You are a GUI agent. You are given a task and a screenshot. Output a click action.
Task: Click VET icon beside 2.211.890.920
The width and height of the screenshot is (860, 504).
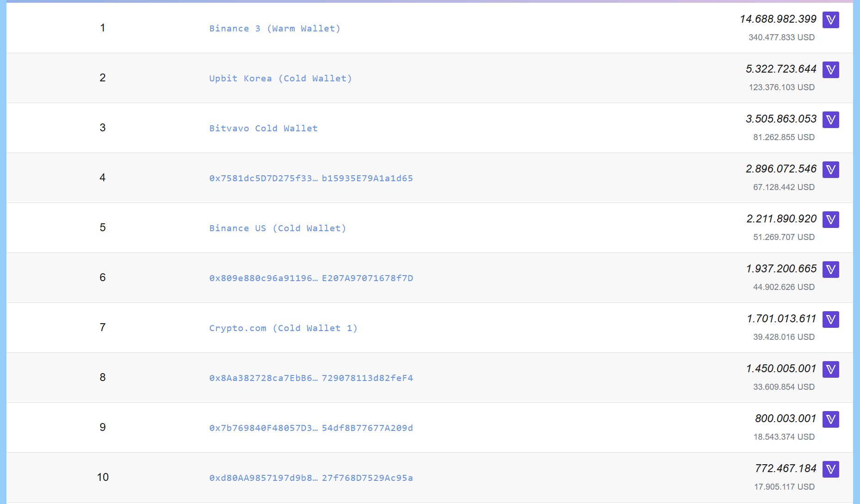[x=831, y=220]
